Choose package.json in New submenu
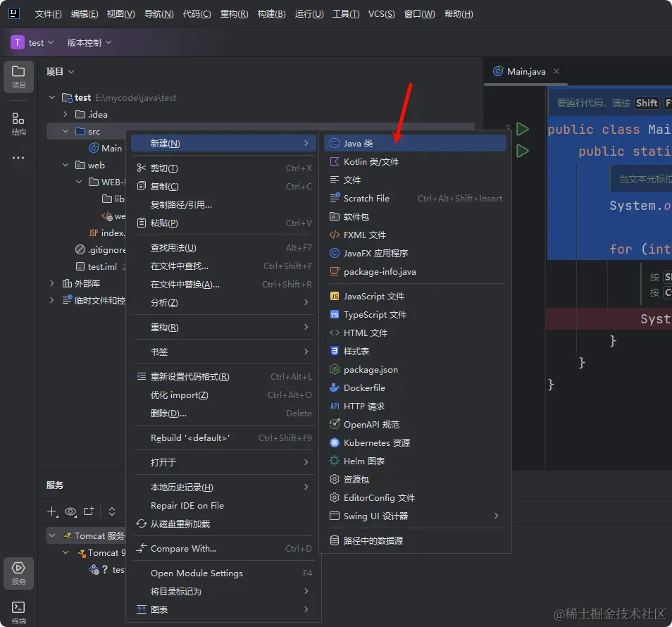Viewport: 672px width, 627px height. 415,369
